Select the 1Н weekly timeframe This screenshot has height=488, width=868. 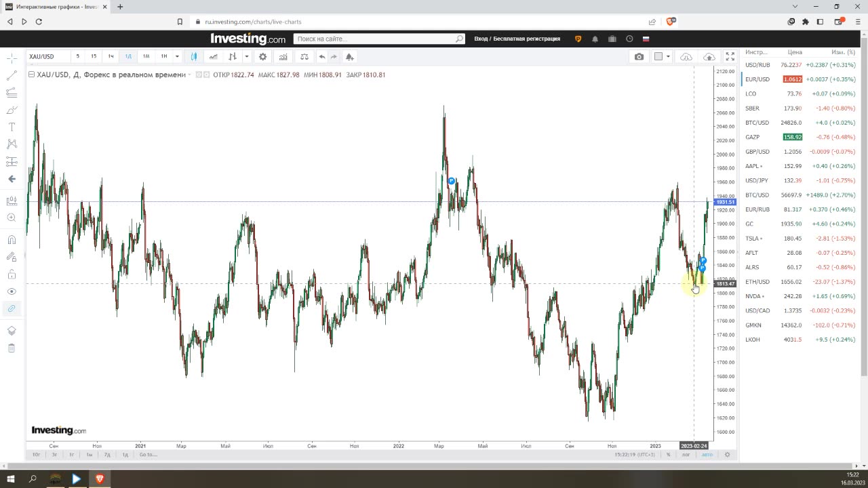click(x=163, y=56)
